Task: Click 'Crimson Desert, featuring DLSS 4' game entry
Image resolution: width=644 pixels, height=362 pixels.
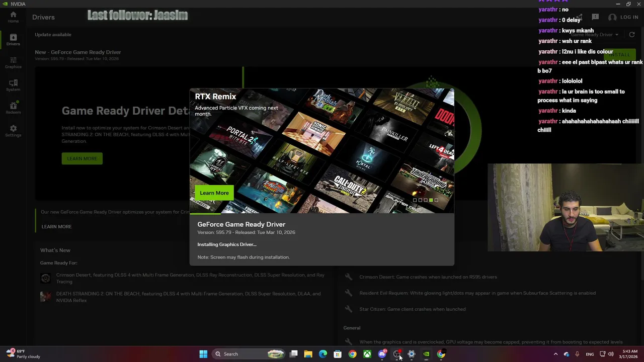Action: [x=190, y=278]
